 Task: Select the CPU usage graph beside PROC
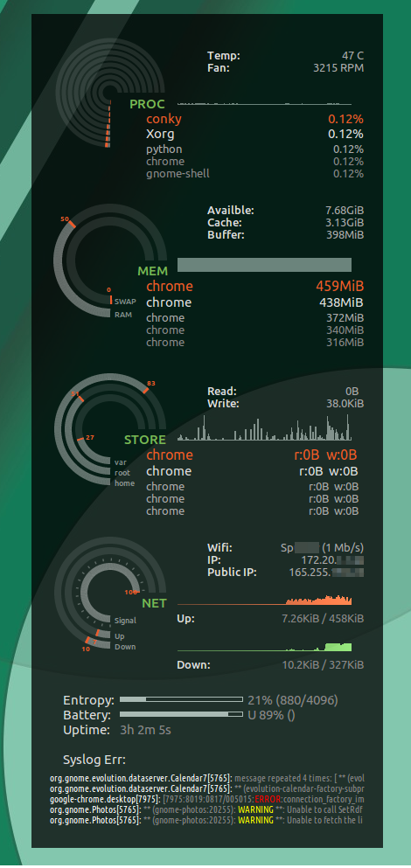pos(264,103)
